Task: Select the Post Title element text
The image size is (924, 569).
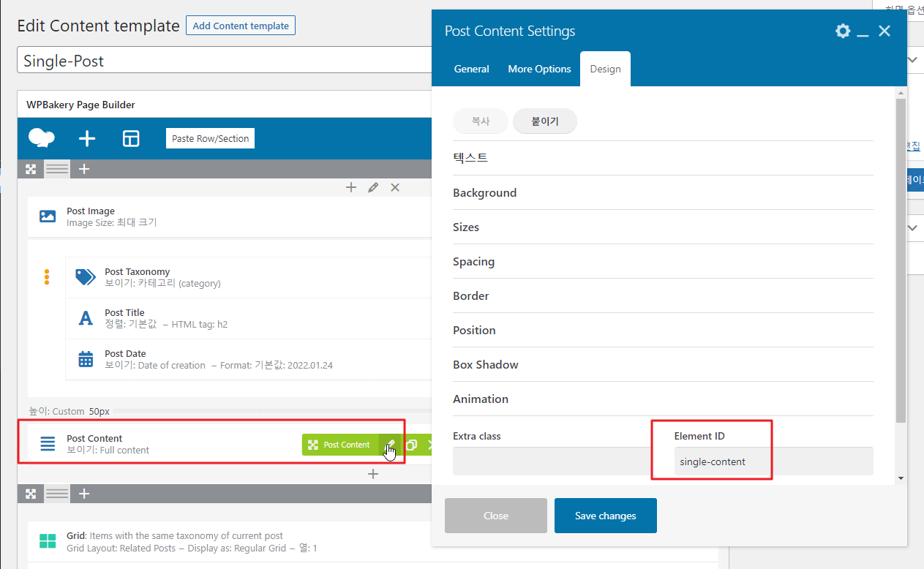Action: (124, 312)
